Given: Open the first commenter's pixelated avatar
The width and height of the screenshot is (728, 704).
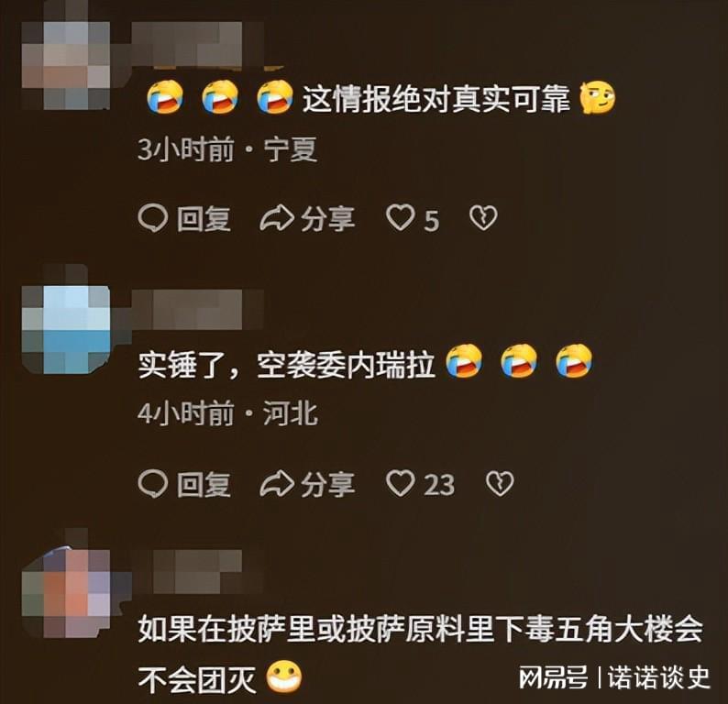Looking at the screenshot, I should (x=66, y=65).
